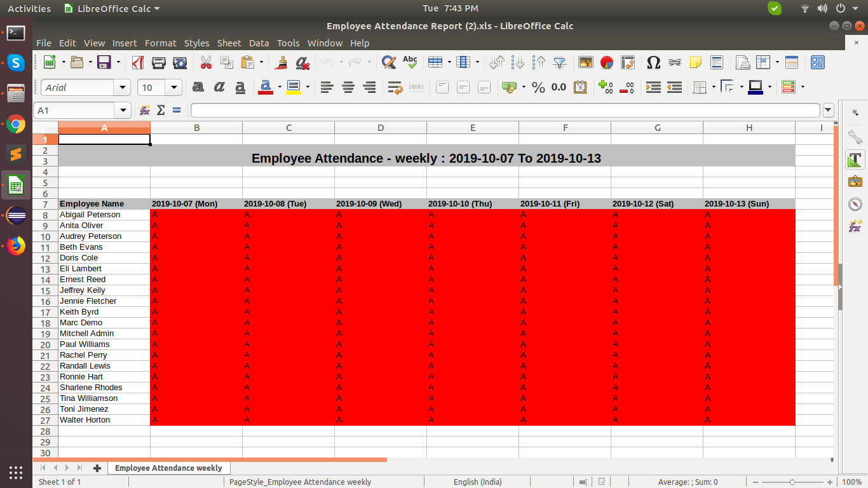Screen dimensions: 868x488
Task: Open font color dropdown arrow
Action: [280, 87]
